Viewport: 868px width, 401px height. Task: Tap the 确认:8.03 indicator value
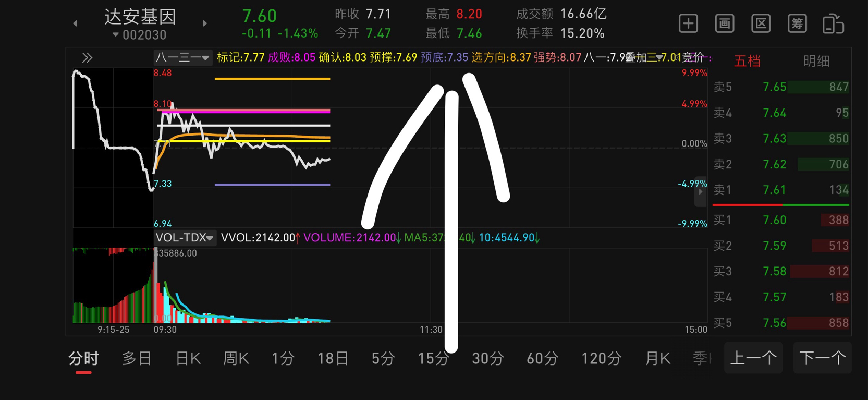click(343, 57)
